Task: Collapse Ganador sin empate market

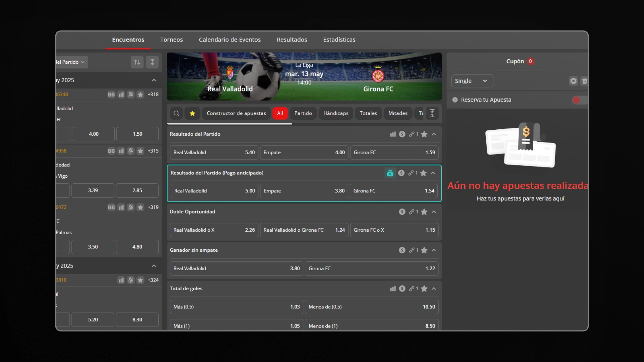Action: [434, 250]
